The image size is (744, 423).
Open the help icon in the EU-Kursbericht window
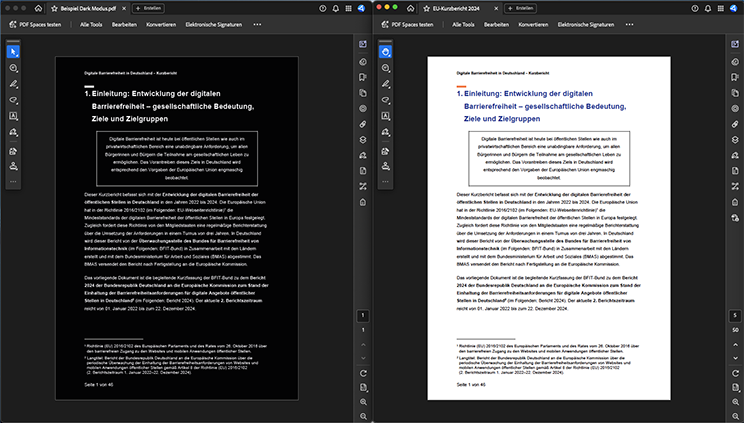695,6
